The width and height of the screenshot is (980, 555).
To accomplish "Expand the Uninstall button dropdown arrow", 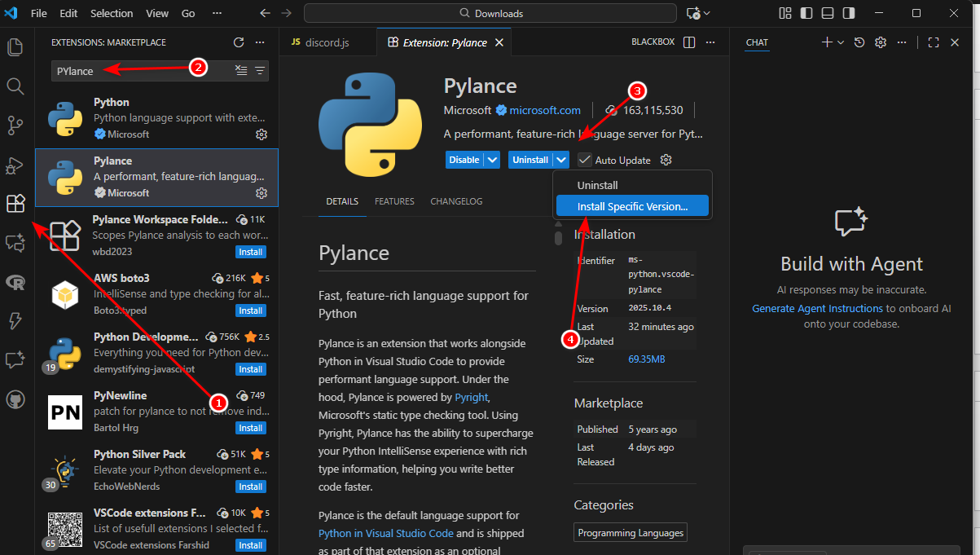I will [x=561, y=160].
